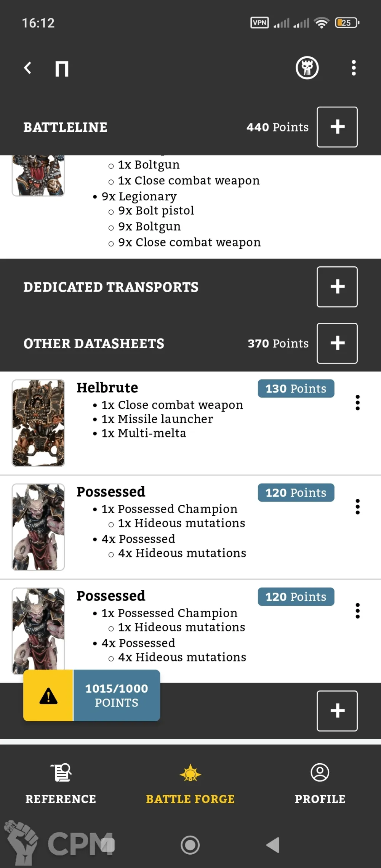
Task: Open the top-right overflow menu
Action: (x=354, y=68)
